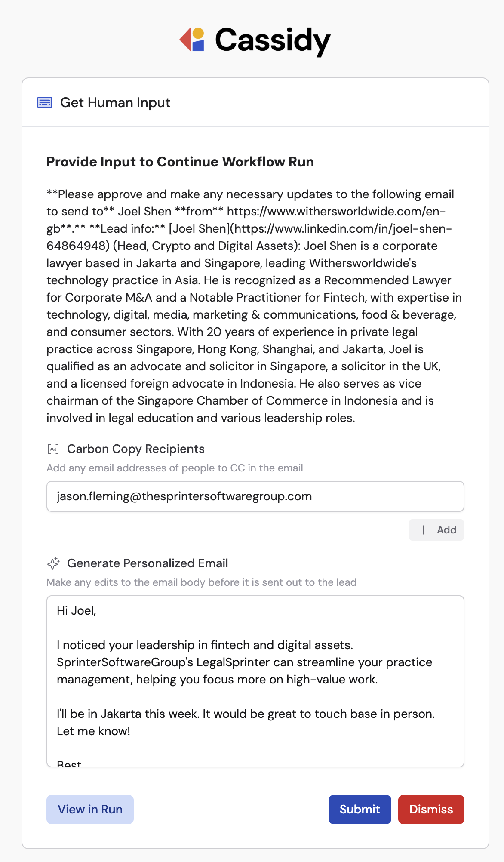Screen dimensions: 504x862
Task: Click the Get Human Input title text
Action: click(115, 102)
